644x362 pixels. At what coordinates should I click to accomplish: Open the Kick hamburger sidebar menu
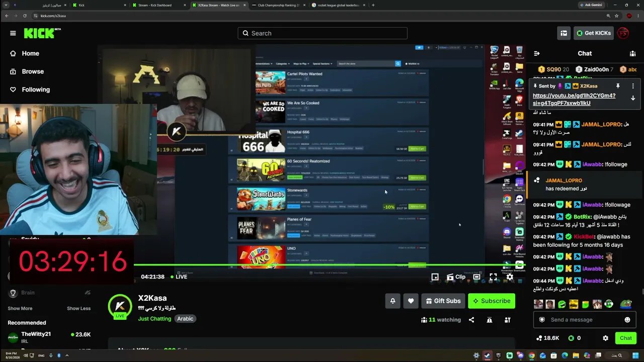tap(13, 33)
